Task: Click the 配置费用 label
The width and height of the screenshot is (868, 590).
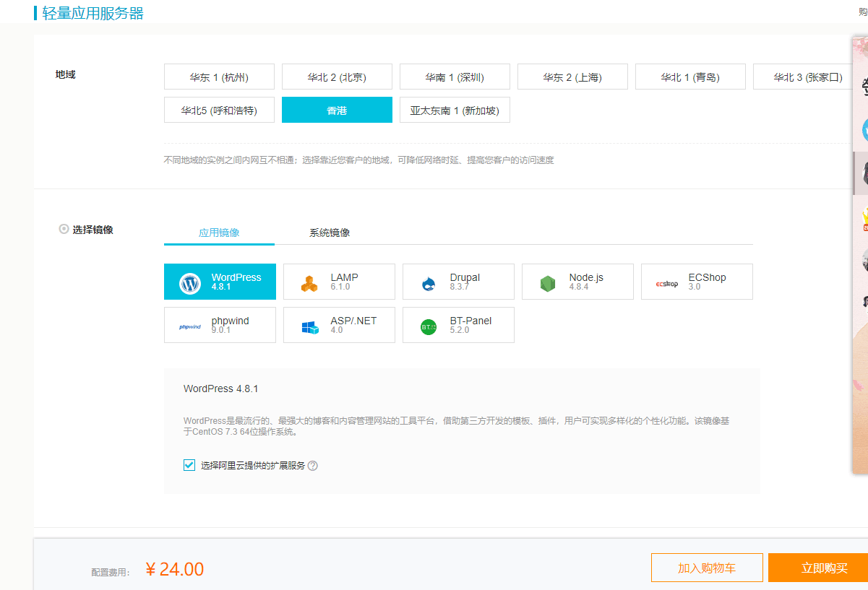Action: (x=111, y=572)
